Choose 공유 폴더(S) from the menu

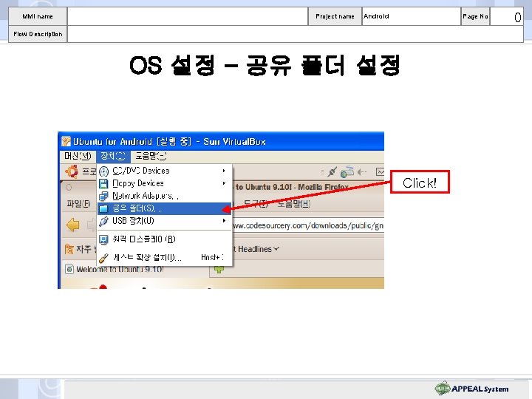(x=165, y=208)
